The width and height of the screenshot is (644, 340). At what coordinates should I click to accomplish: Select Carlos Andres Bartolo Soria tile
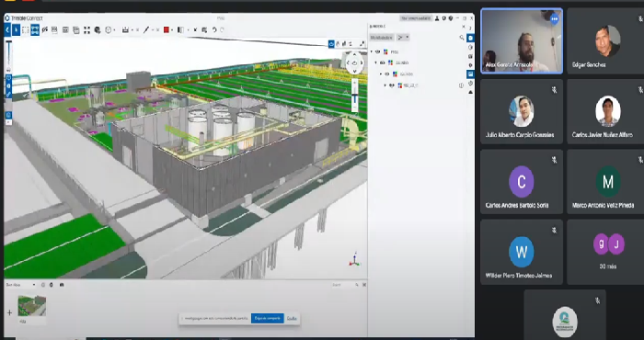coord(522,182)
